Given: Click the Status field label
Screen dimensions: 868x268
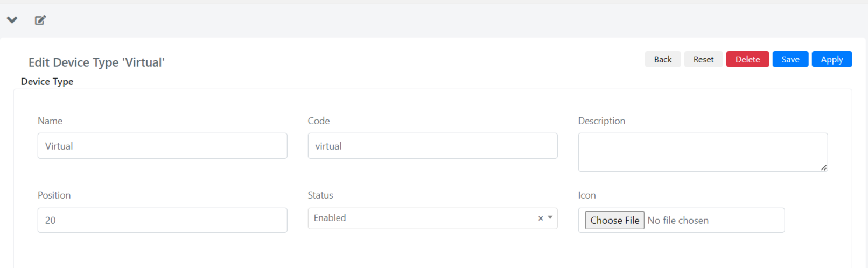Looking at the screenshot, I should [x=320, y=195].
